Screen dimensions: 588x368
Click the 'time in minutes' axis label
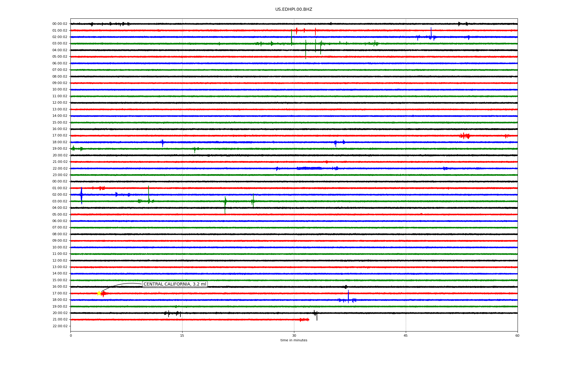click(294, 340)
